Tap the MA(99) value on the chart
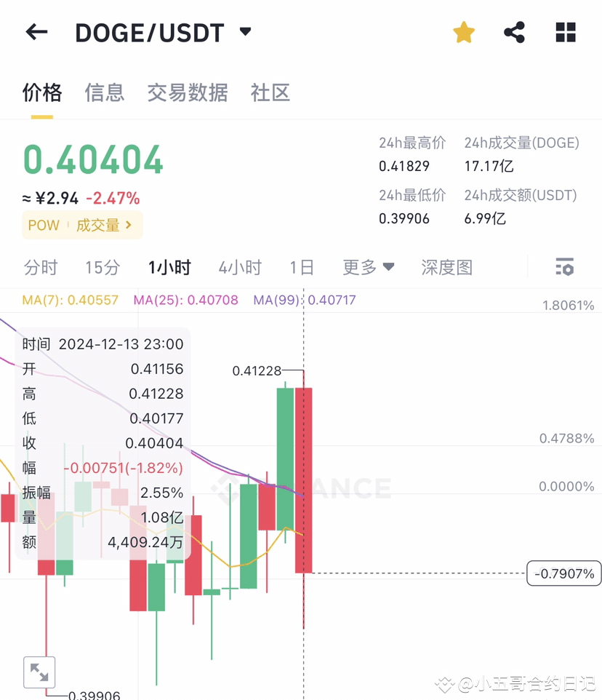602x700 pixels. (x=304, y=300)
